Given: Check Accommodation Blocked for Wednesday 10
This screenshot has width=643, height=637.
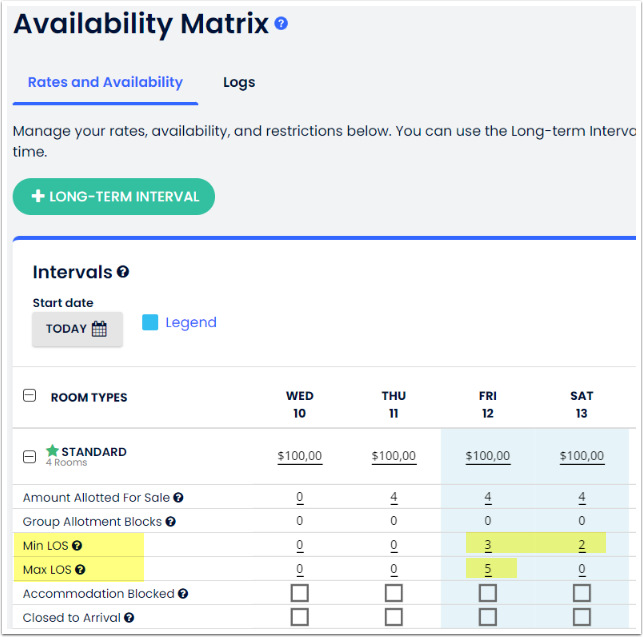Looking at the screenshot, I should [x=299, y=593].
